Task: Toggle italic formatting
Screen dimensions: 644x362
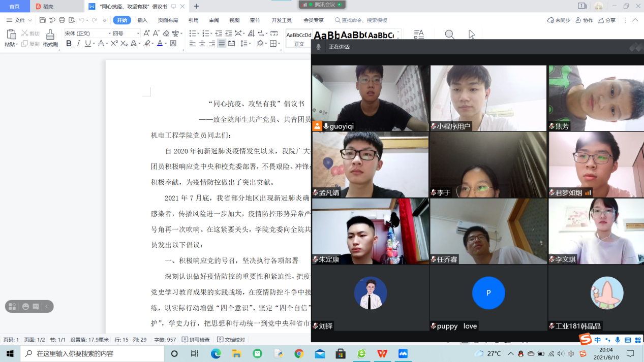Action: [78, 44]
